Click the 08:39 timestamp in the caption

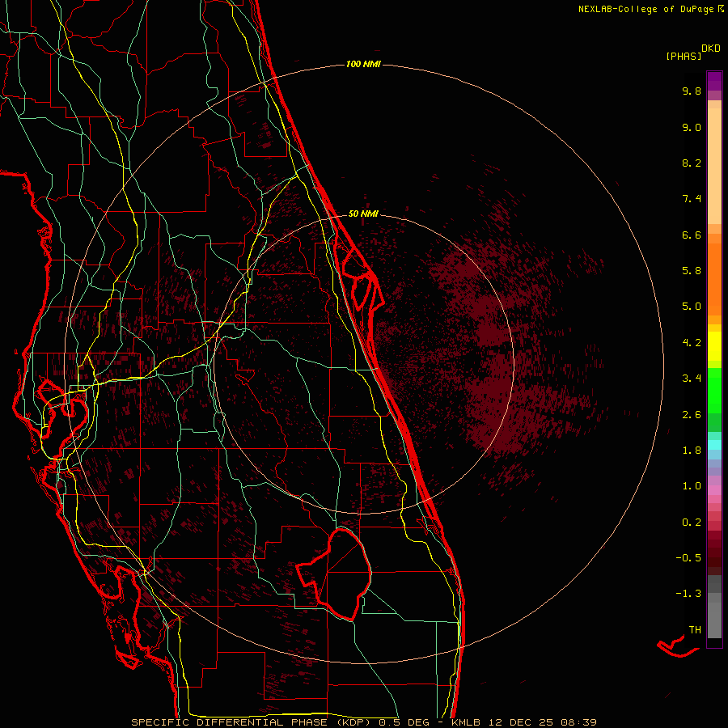(x=579, y=722)
